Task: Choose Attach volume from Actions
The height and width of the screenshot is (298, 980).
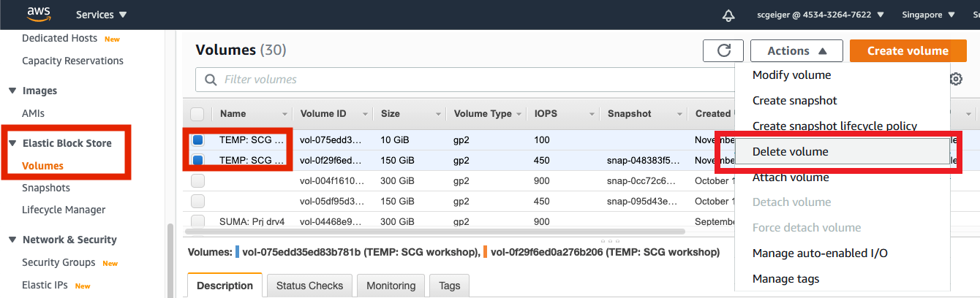Action: pos(791,177)
